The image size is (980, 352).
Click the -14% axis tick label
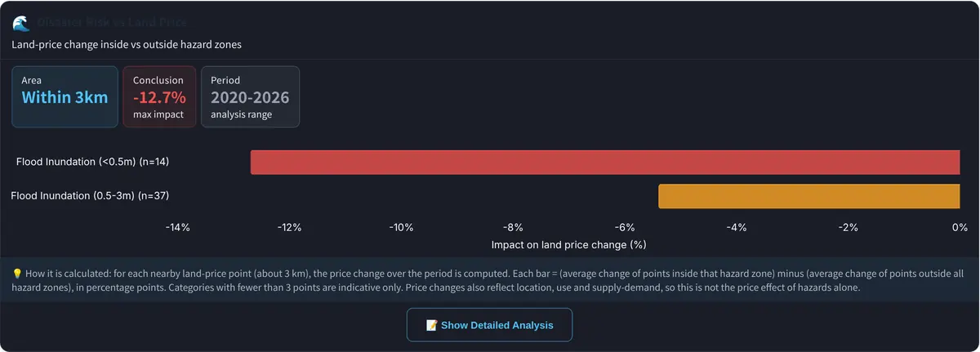coord(177,227)
